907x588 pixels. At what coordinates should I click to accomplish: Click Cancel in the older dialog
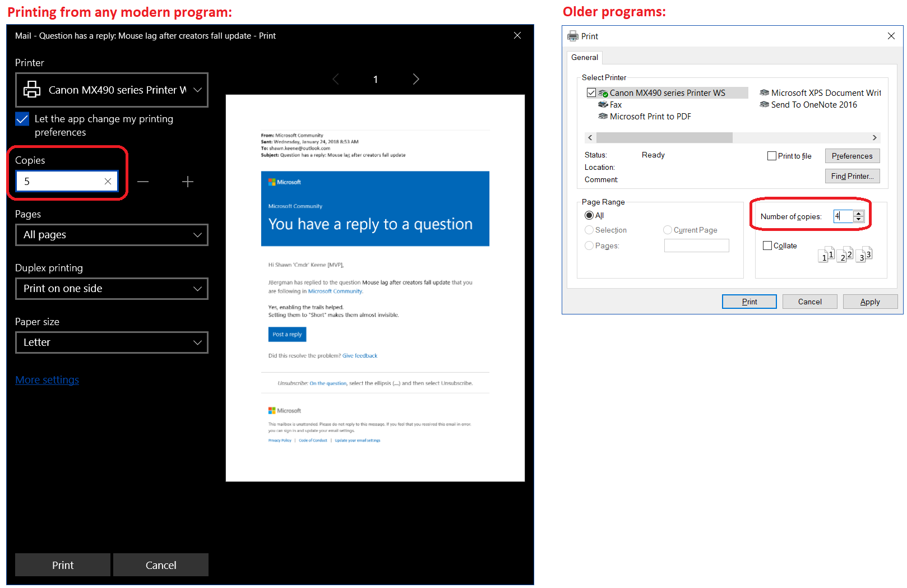pyautogui.click(x=810, y=302)
